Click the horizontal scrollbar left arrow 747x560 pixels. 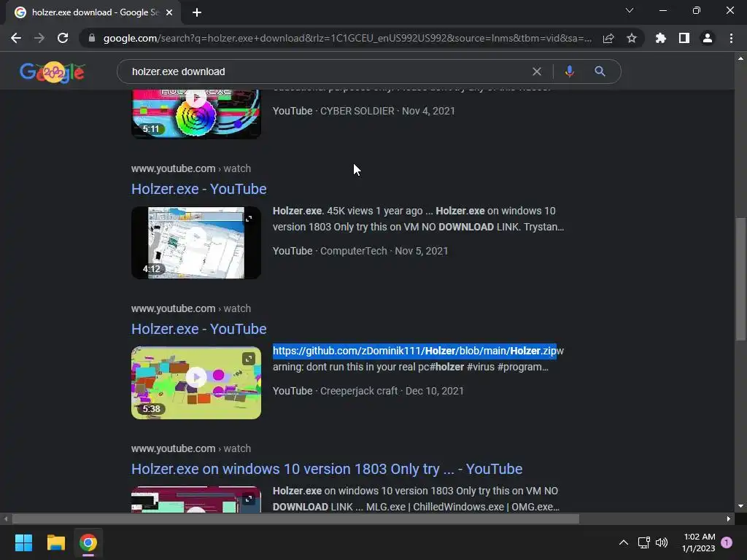pos(6,519)
